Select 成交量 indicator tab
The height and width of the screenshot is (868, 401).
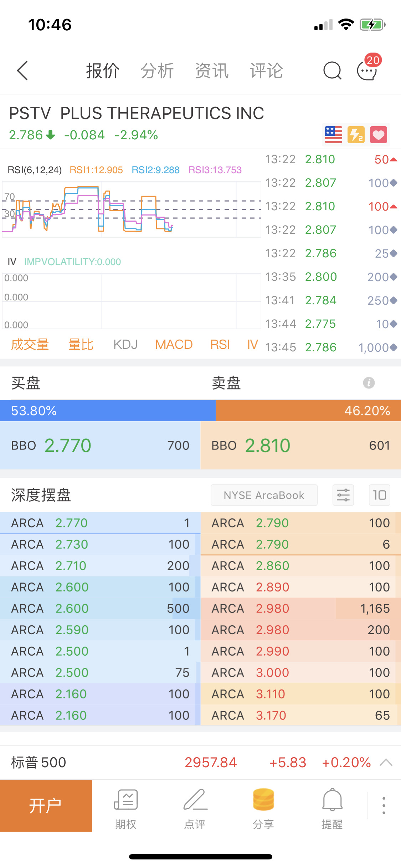click(x=30, y=345)
